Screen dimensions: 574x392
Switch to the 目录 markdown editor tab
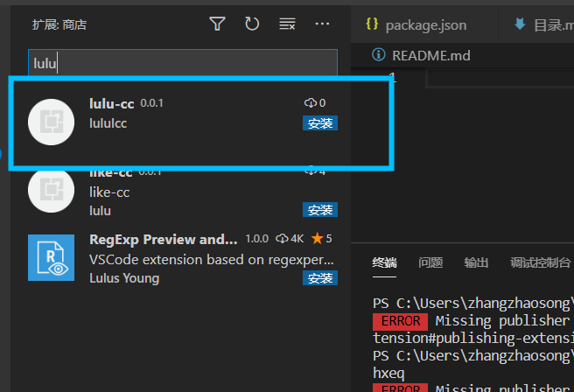pos(542,24)
